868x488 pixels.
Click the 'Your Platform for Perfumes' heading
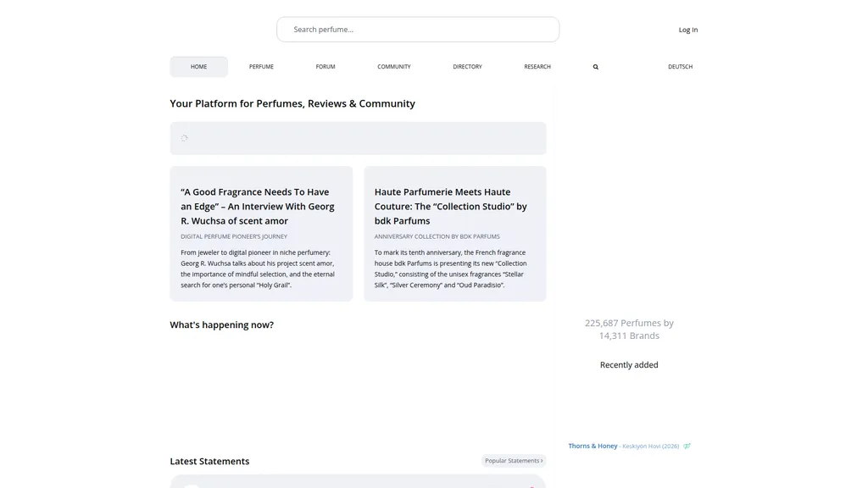point(292,103)
